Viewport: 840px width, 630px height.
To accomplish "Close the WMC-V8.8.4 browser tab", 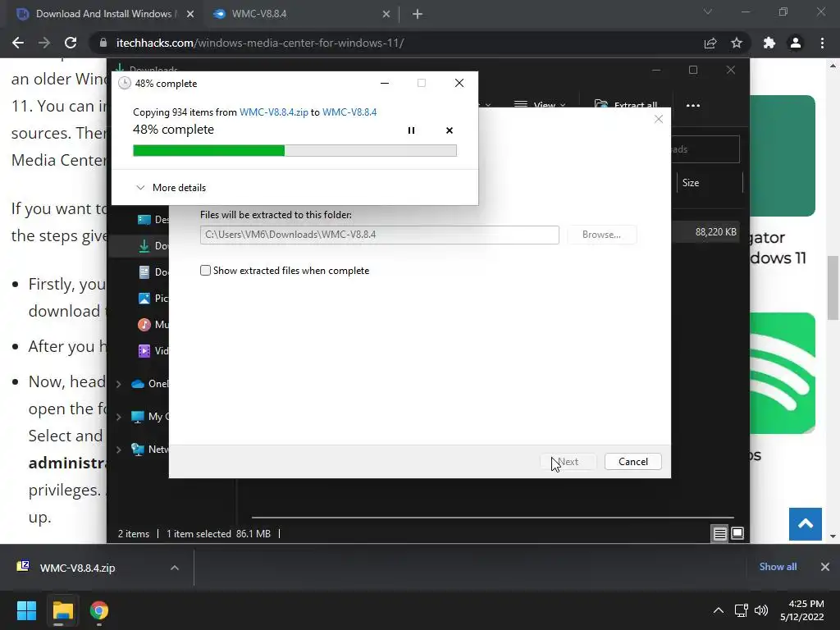I will tap(386, 14).
